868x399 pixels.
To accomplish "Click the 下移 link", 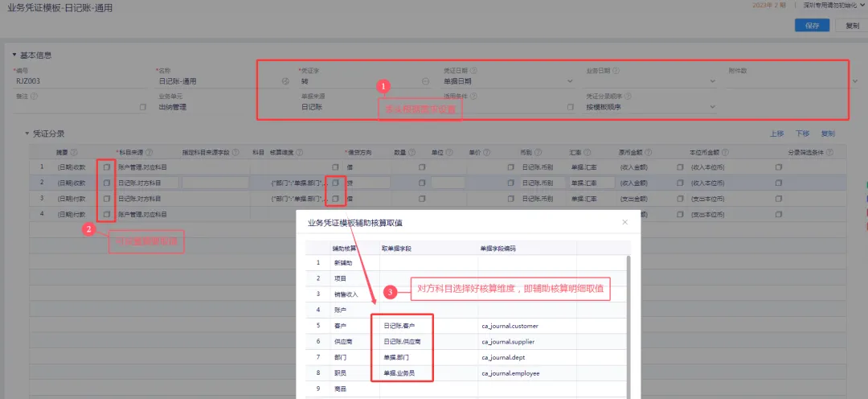I will (802, 134).
